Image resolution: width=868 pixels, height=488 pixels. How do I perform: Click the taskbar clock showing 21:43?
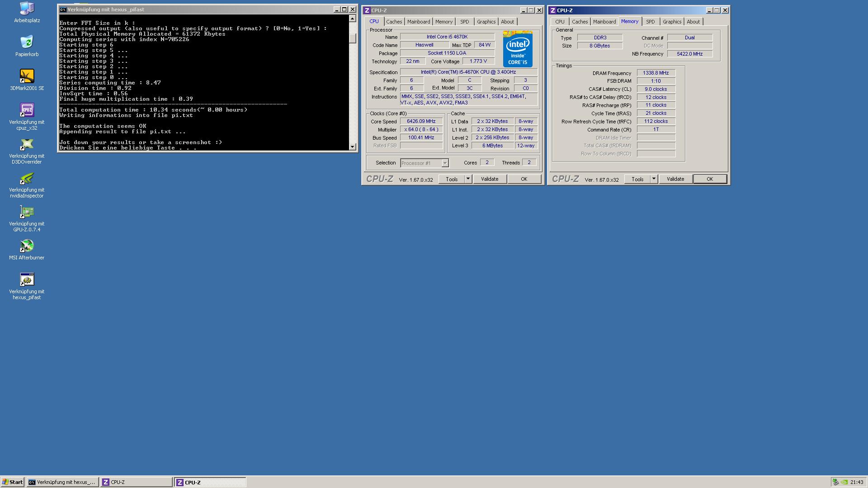click(857, 482)
